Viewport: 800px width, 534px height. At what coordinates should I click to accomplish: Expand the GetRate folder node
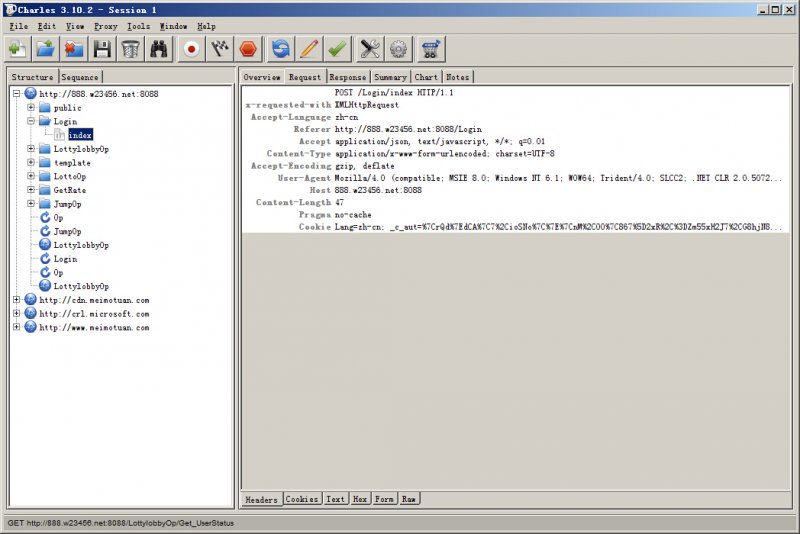31,190
